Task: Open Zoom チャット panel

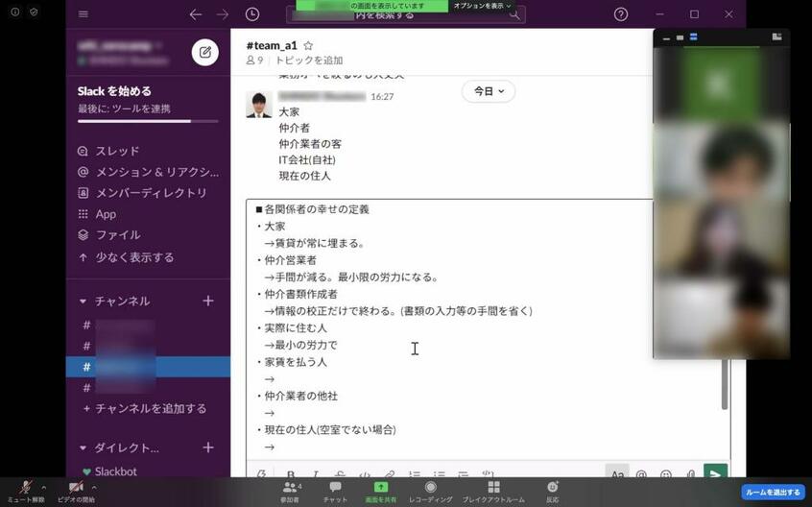Action: (335, 492)
